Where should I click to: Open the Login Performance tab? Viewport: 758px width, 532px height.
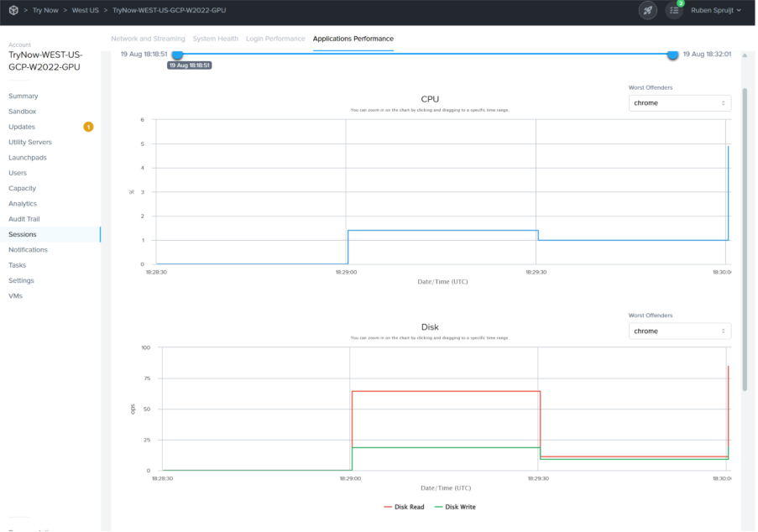275,39
